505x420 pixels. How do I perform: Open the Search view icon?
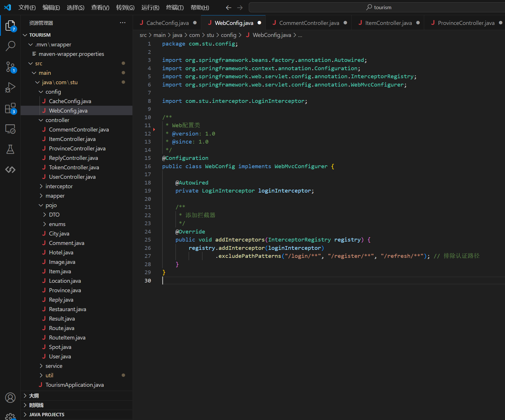pos(10,46)
